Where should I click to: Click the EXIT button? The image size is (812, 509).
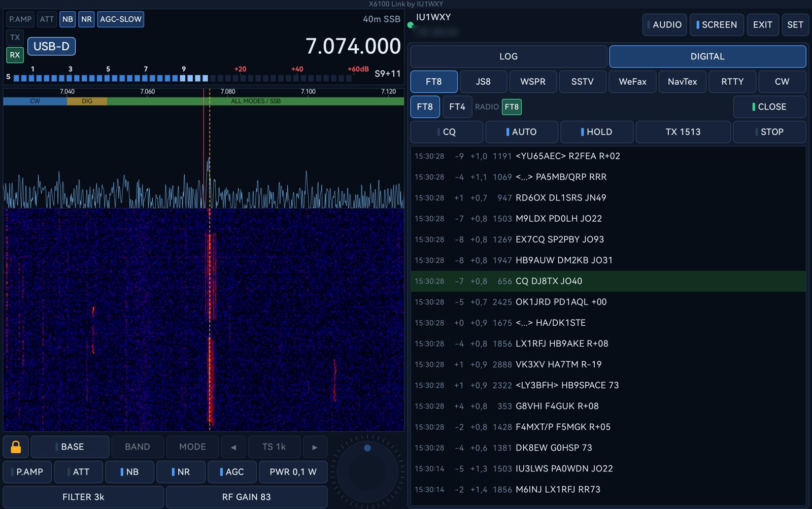[x=763, y=24]
